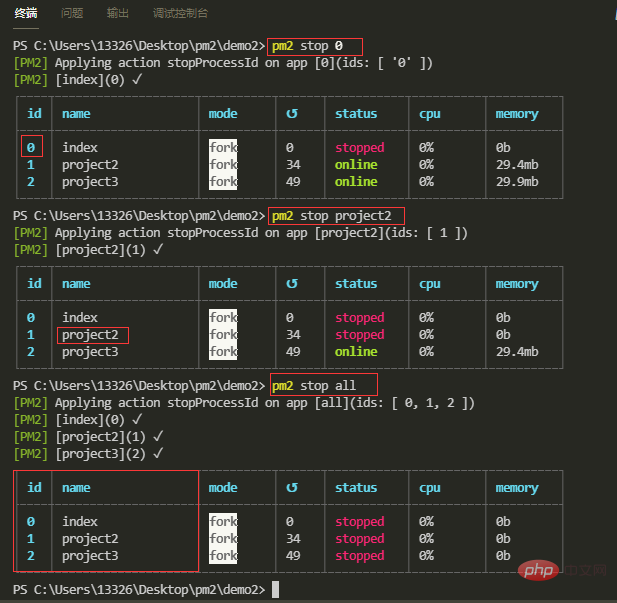Screen dimensions: 617x603
Task: Click 'mode' header in first table
Action: tap(223, 114)
